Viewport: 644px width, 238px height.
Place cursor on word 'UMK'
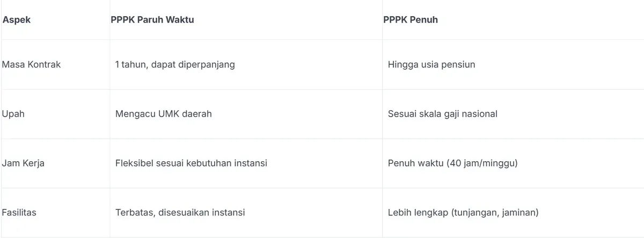167,114
